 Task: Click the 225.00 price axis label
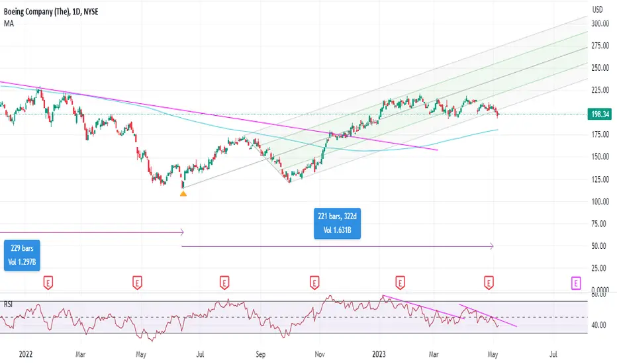pyautogui.click(x=600, y=90)
